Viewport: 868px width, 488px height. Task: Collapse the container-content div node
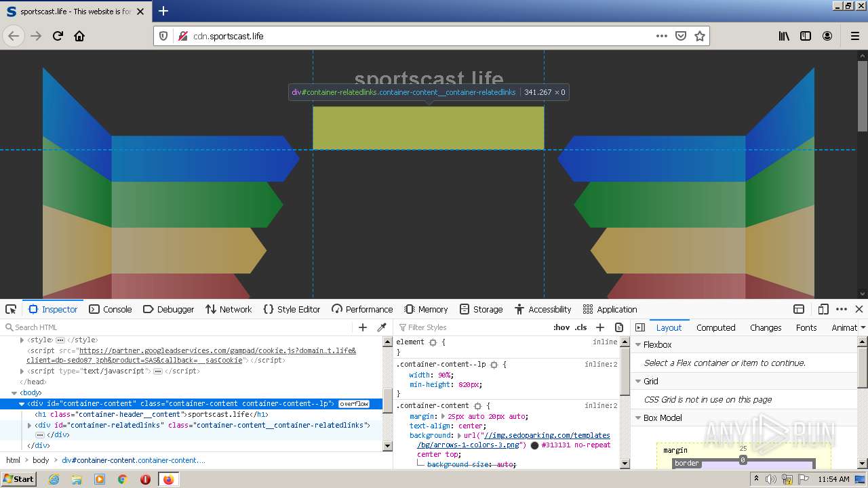(22, 404)
